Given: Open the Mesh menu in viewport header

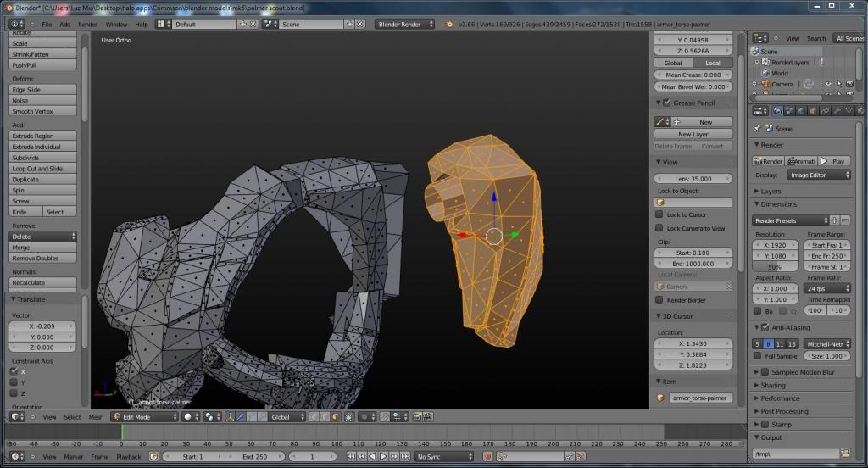Looking at the screenshot, I should (x=96, y=417).
